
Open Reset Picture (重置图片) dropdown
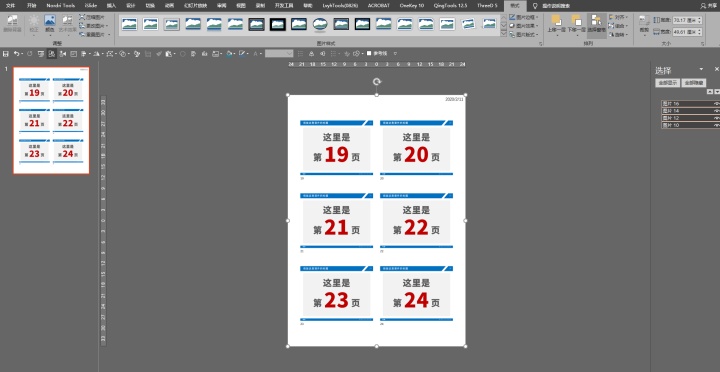[x=94, y=34]
